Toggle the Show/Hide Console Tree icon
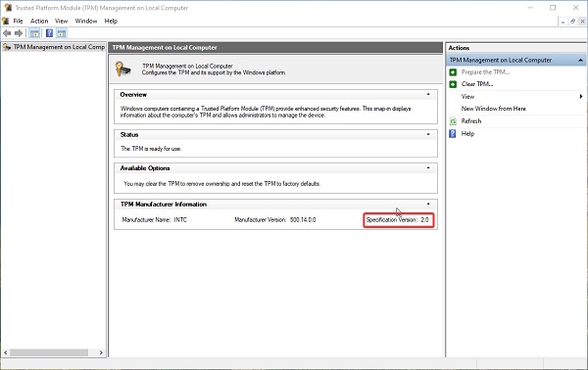 [34, 33]
